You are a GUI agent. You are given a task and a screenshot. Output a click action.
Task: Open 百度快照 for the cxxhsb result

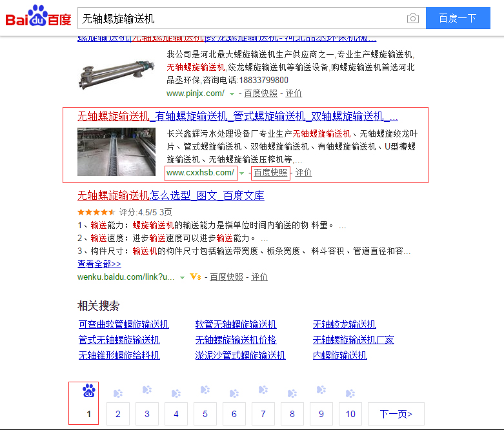pyautogui.click(x=270, y=173)
